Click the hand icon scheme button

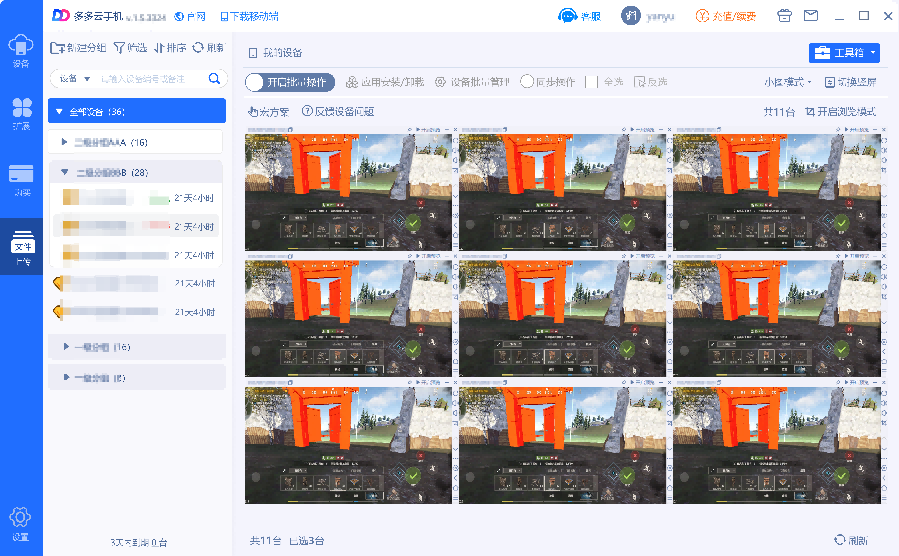pos(268,112)
